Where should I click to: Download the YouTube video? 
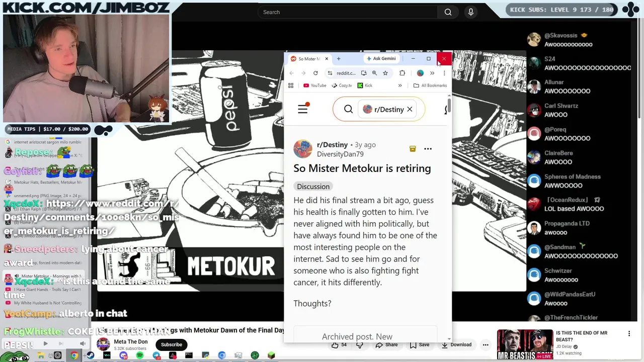pyautogui.click(x=456, y=344)
